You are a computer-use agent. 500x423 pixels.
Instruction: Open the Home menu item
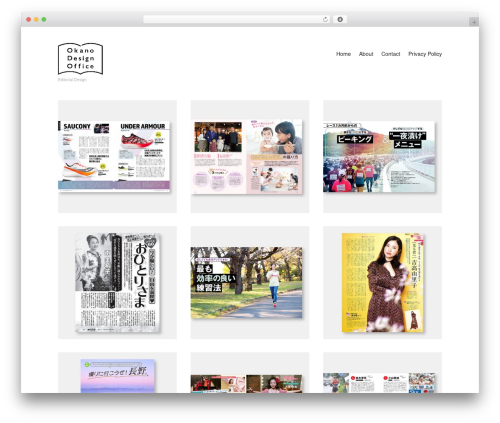pyautogui.click(x=343, y=54)
